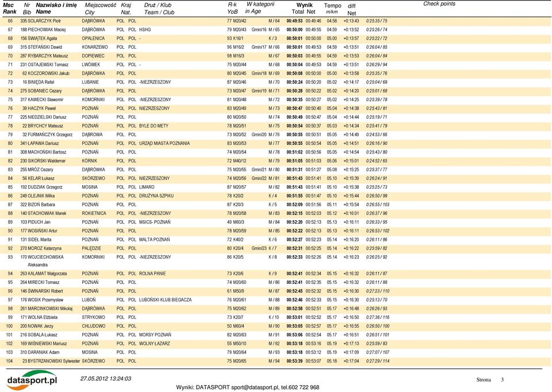Click the Wynik column header
Viewport: 552px width, 392px height.
pyautogui.click(x=304, y=5)
